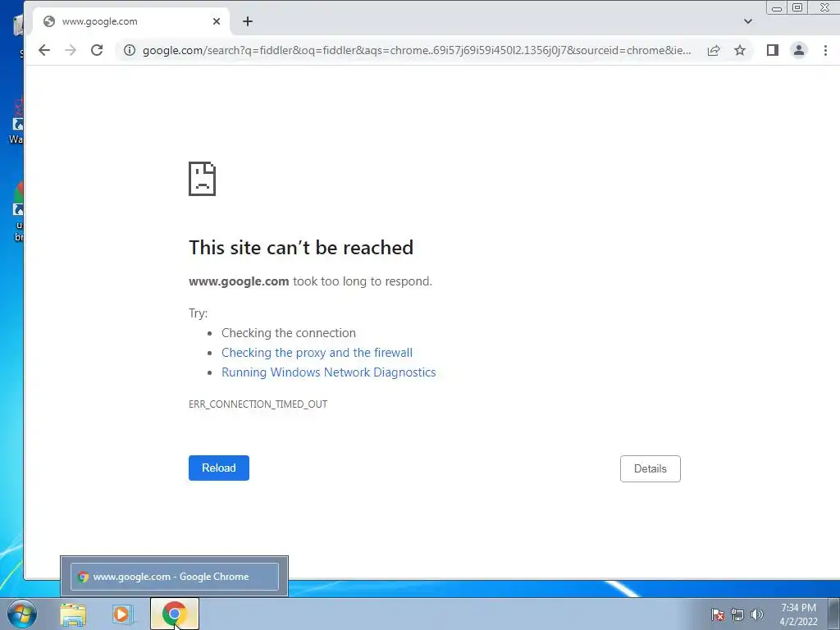840x630 pixels.
Task: Click the address bar URL field
Action: (417, 50)
